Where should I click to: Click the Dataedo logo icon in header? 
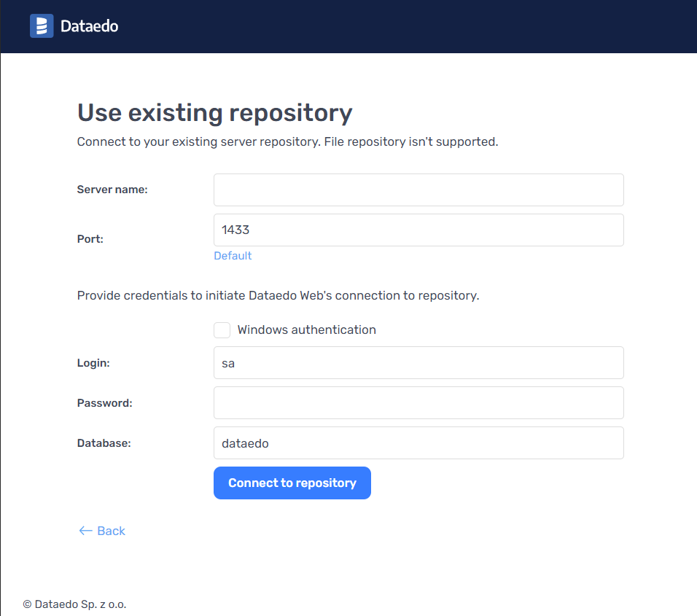pos(42,26)
